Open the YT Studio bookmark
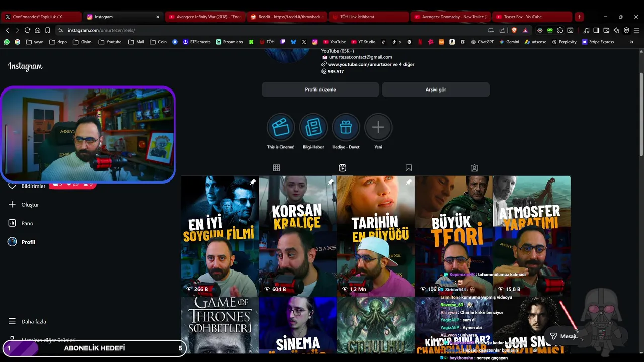This screenshot has width=644, height=362. [x=363, y=42]
